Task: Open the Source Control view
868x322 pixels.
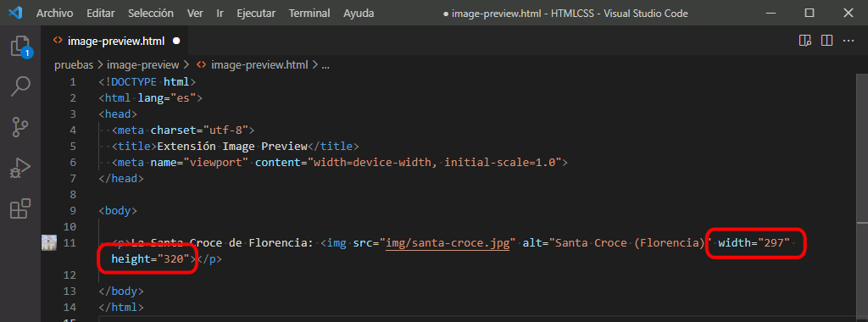Action: coord(20,127)
